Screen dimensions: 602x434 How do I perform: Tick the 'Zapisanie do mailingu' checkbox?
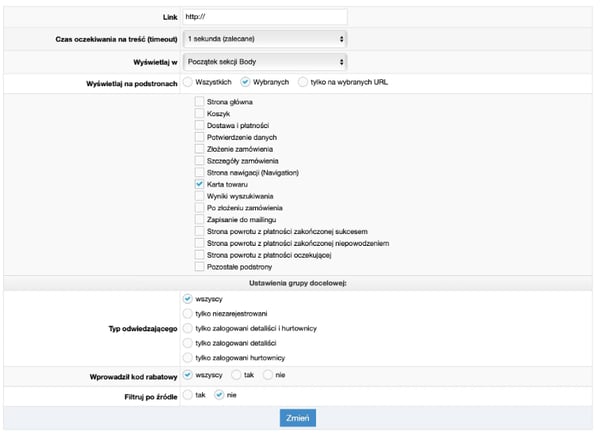pos(200,219)
